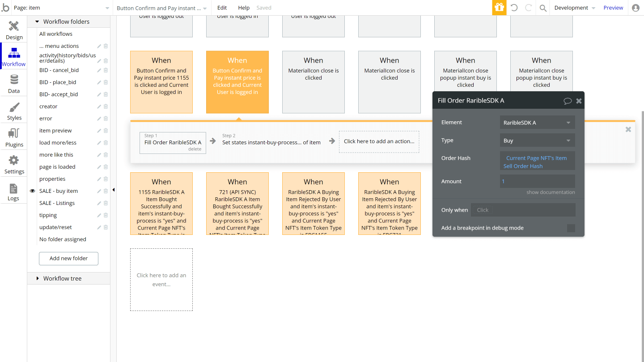Click the gift icon in the toolbar
Viewport: 644px width, 362px height.
point(499,8)
